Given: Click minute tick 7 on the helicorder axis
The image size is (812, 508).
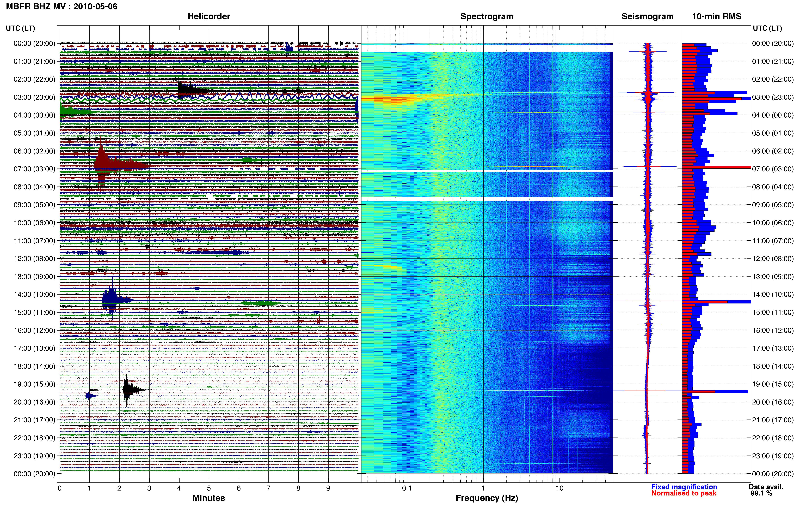Looking at the screenshot, I should point(269,488).
